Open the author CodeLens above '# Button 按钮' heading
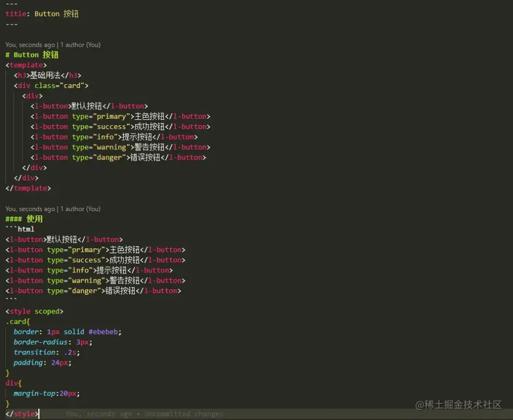Viewport: 513px width, 420px height. click(x=53, y=45)
